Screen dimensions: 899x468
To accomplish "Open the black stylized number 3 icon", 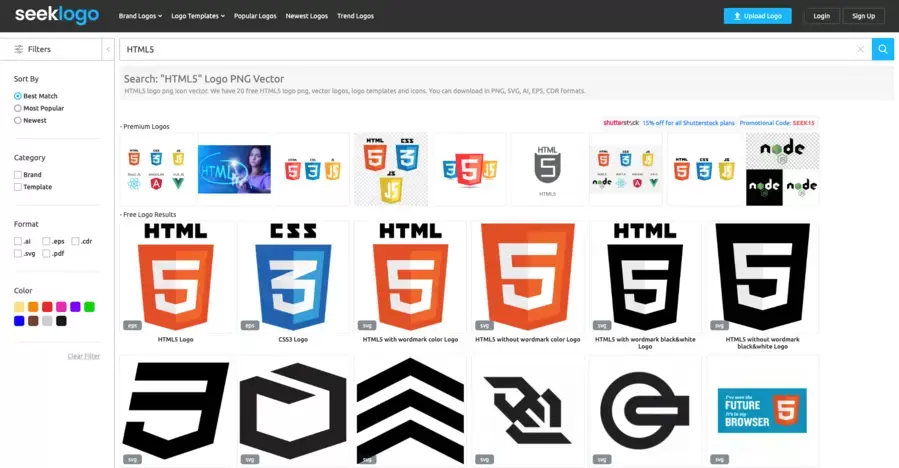I will tap(175, 411).
